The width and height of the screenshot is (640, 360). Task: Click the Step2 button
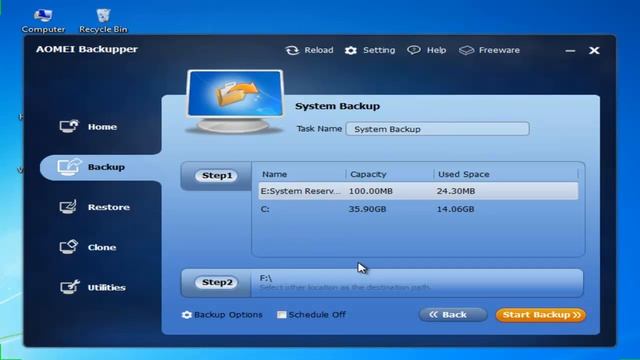pos(216,282)
